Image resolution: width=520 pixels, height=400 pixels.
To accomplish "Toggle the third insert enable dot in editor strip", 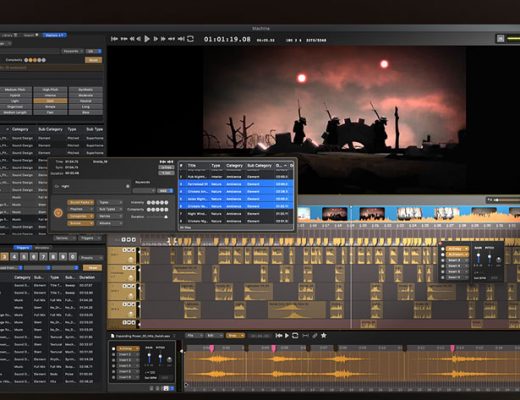I will [113, 360].
